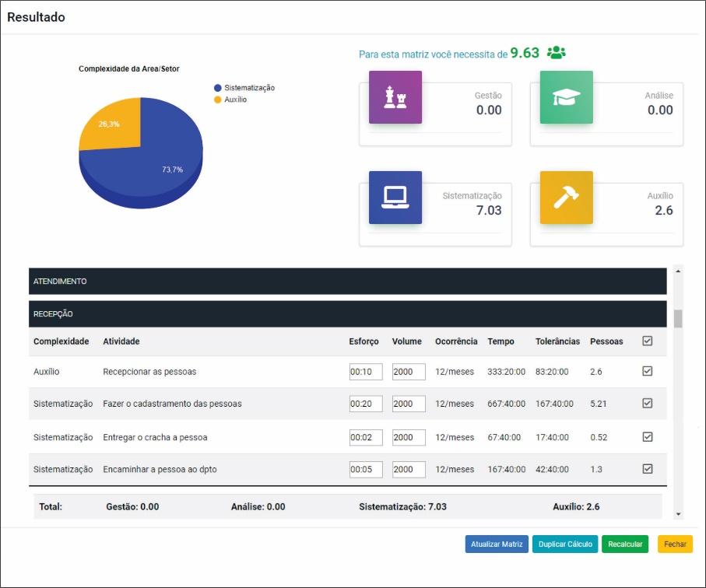
Task: Click the 0.52 Pessoas value
Action: 599,437
